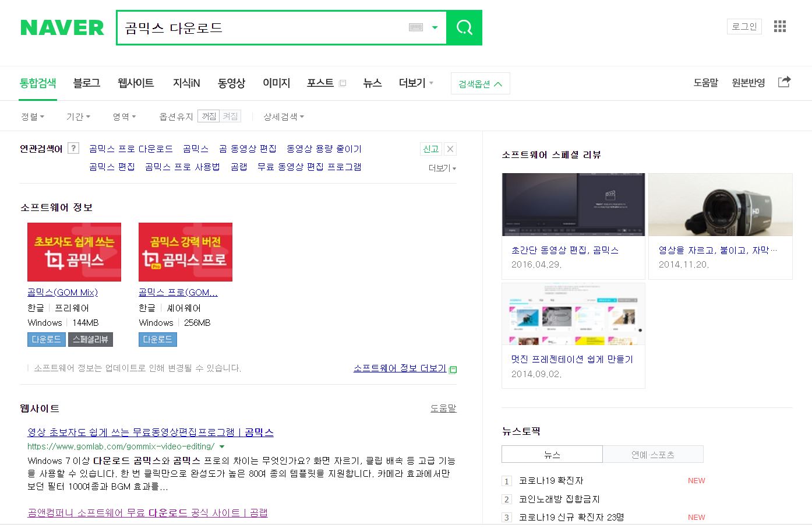Open 멋진 프레젠테이션 쉽게 만들기 review link
This screenshot has width=812, height=531.
pos(572,359)
